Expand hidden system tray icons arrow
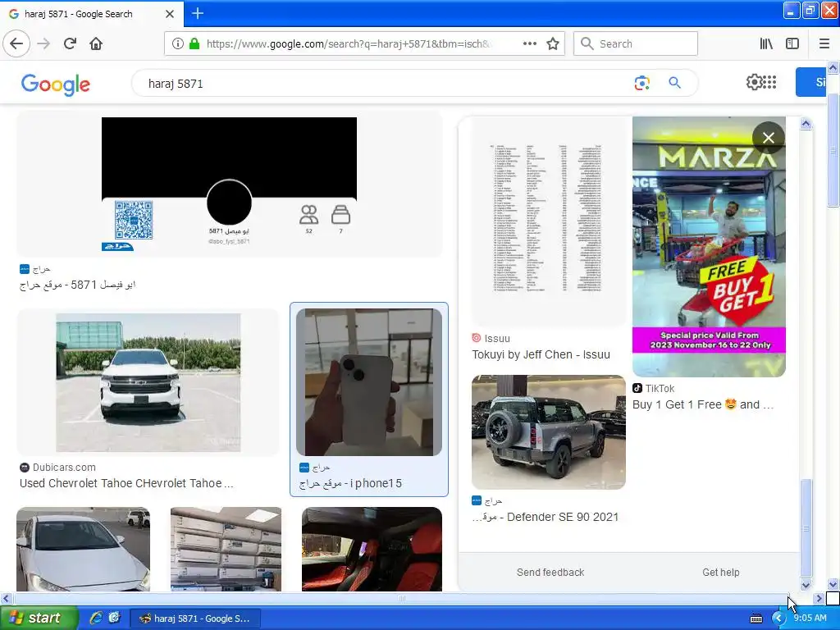Image resolution: width=840 pixels, height=630 pixels. point(778,619)
